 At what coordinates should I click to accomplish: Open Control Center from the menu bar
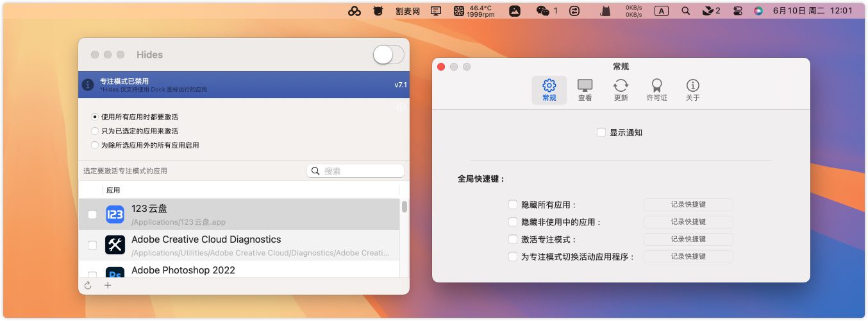click(737, 11)
